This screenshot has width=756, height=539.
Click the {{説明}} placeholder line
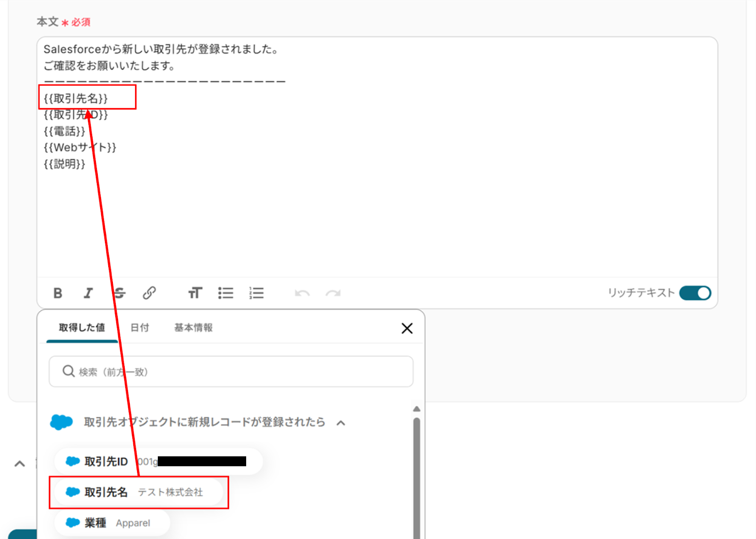64,164
